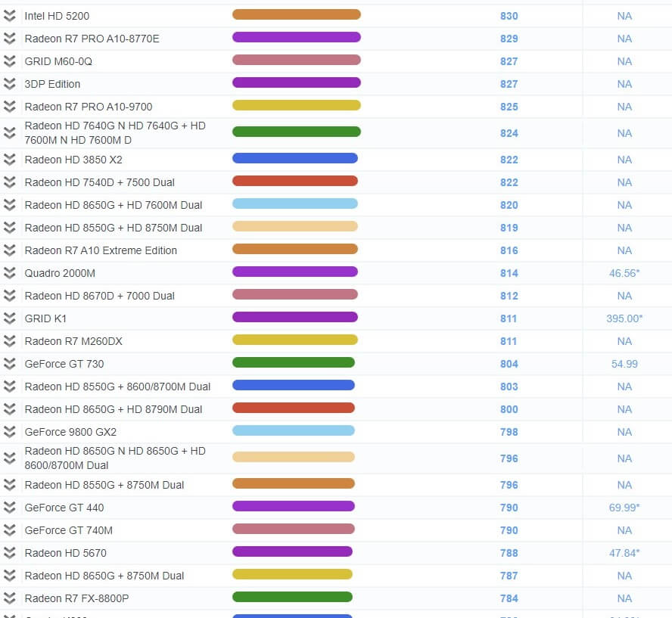Screen dimensions: 672x618
Task: Open Radeon HD 8550G + HD 8750M Dual
Action: (114, 228)
